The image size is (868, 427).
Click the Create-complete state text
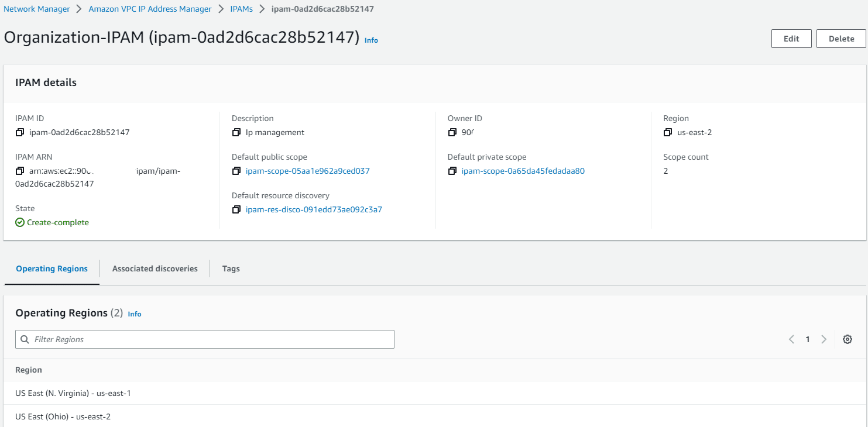pos(58,222)
